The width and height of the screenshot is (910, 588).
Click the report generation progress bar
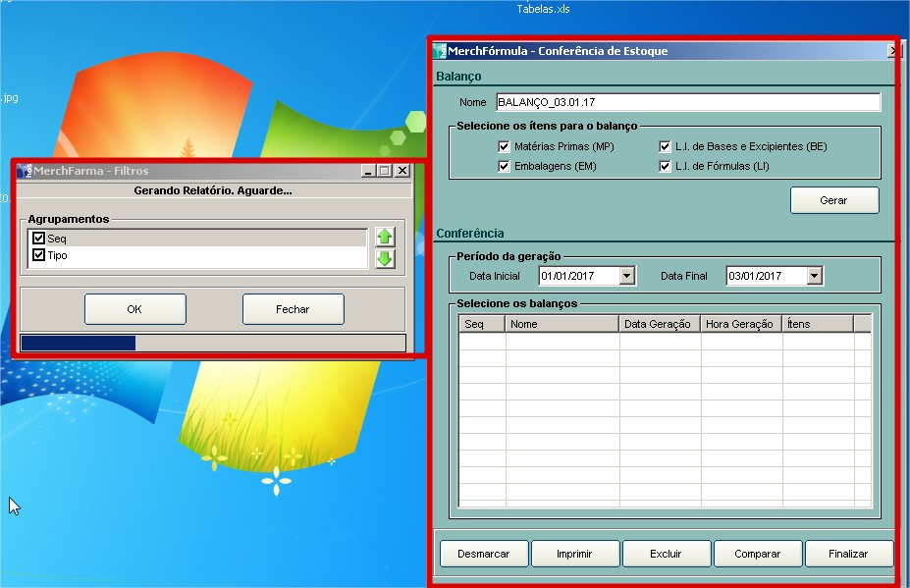tap(212, 343)
